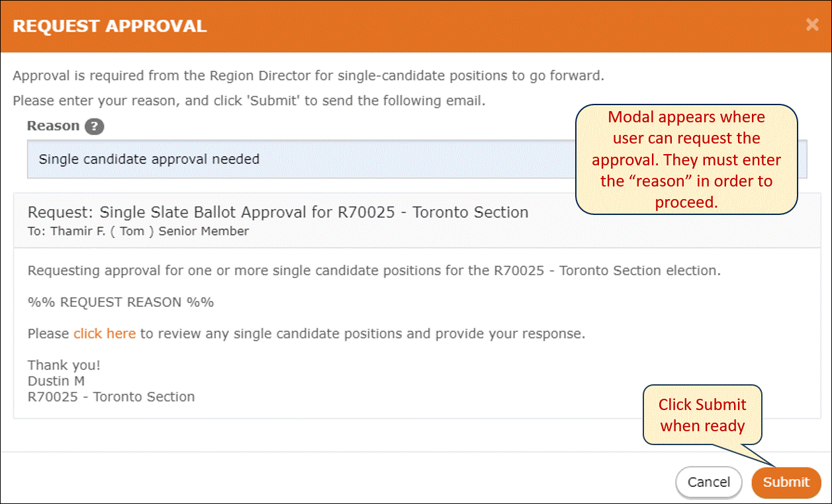Click the 'R70025 - Toronto Section' signature line
This screenshot has width=832, height=504.
(x=111, y=397)
